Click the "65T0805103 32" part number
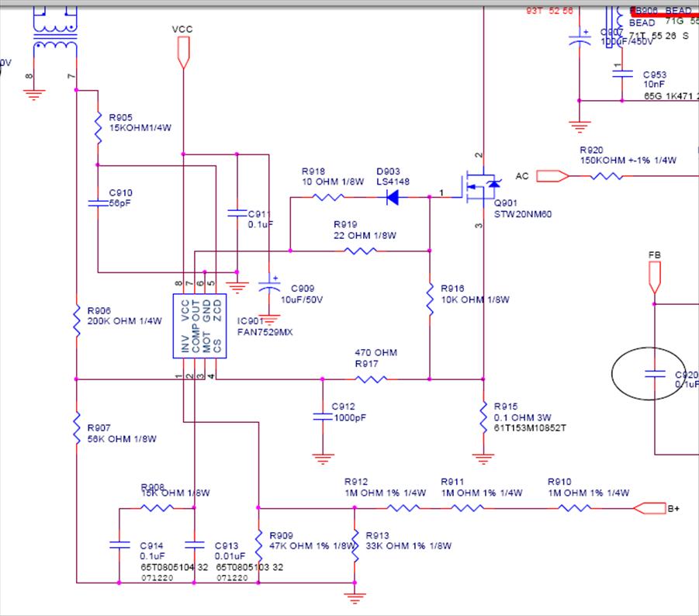This screenshot has width=699, height=616. pos(250,567)
